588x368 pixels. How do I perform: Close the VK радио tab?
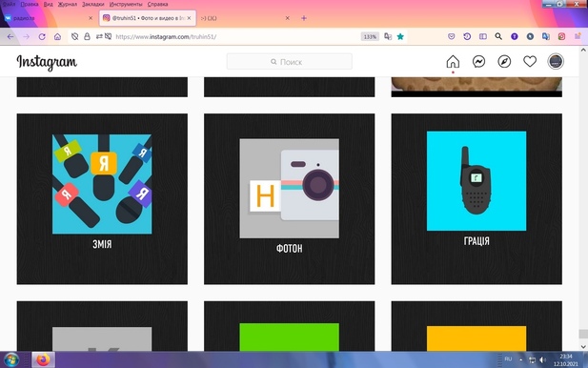(x=91, y=18)
